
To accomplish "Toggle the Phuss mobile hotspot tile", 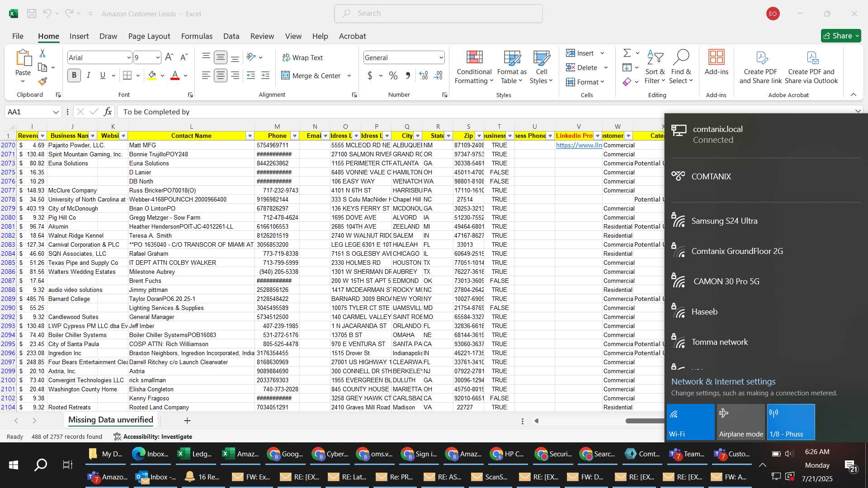I will pos(791,422).
